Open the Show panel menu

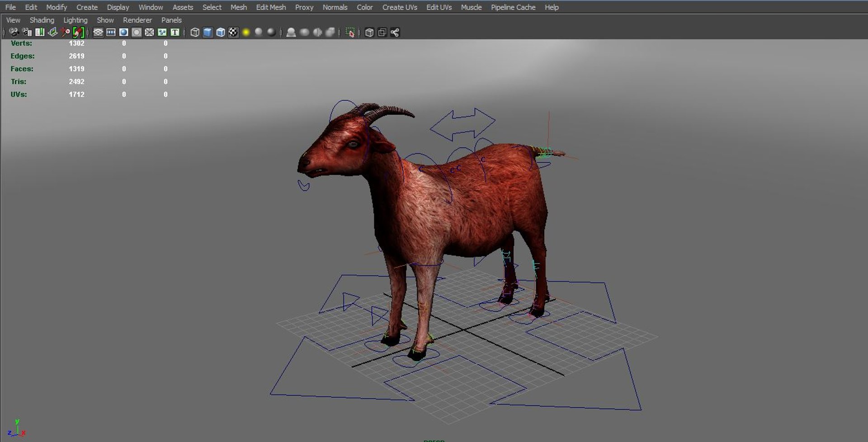click(105, 20)
